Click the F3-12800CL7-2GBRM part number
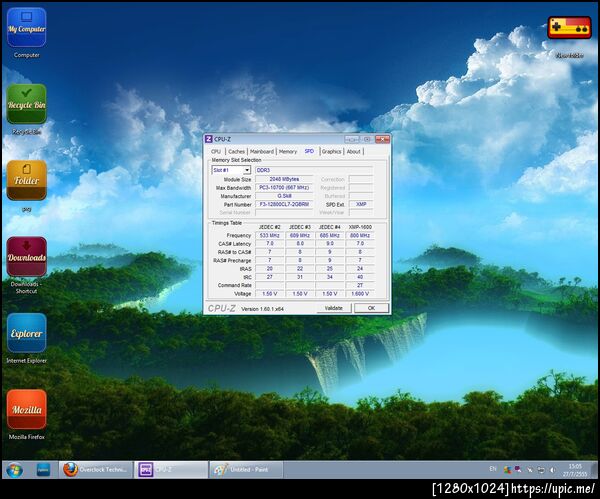Viewport: 600px width, 499px height. pos(284,204)
